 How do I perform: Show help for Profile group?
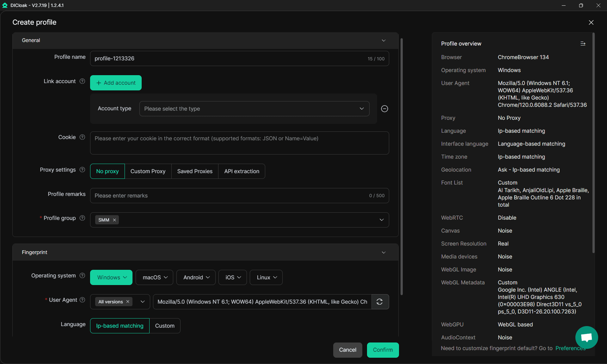[x=82, y=218]
